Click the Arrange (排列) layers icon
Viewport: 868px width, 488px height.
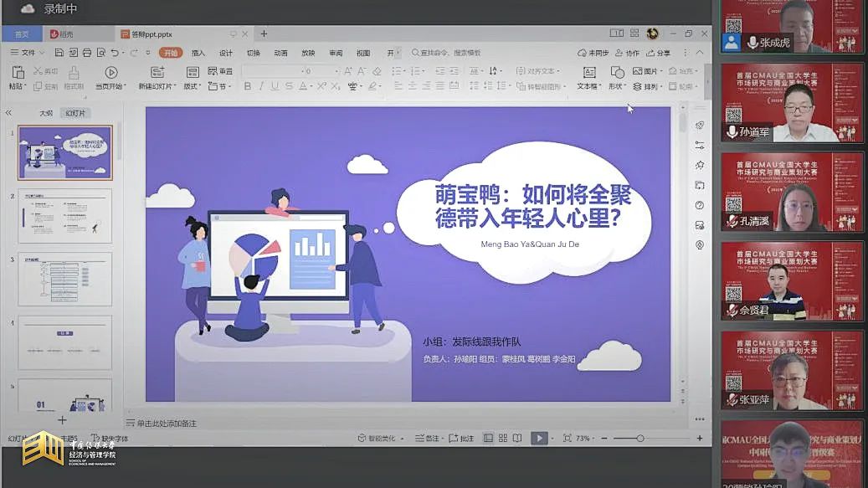[637, 86]
